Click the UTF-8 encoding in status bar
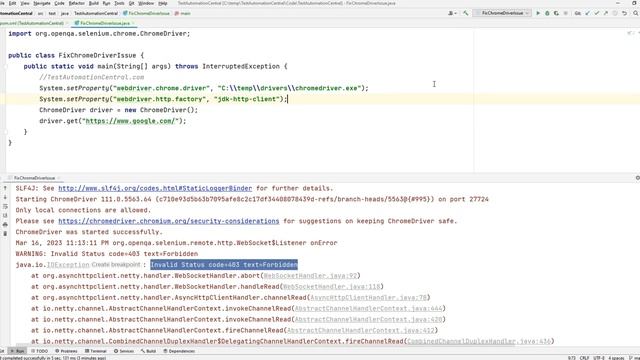The height and width of the screenshot is (360, 640). [x=599, y=358]
